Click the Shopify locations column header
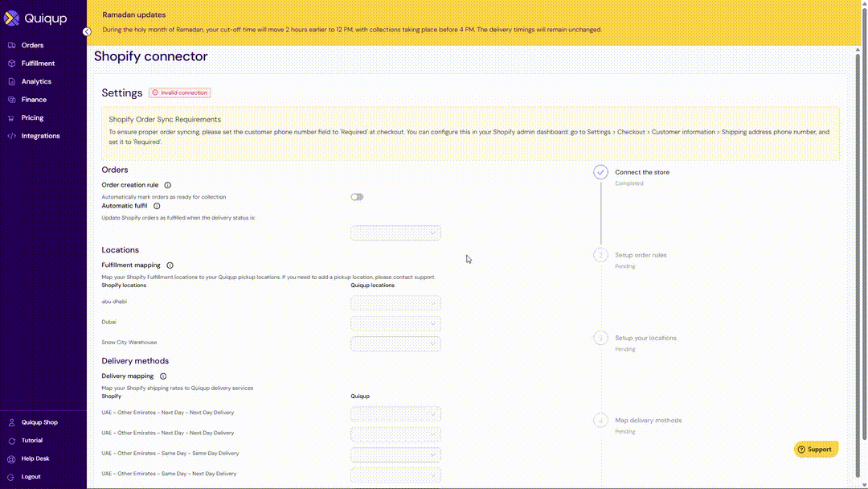Viewport: 868px width, 489px height. click(x=124, y=286)
